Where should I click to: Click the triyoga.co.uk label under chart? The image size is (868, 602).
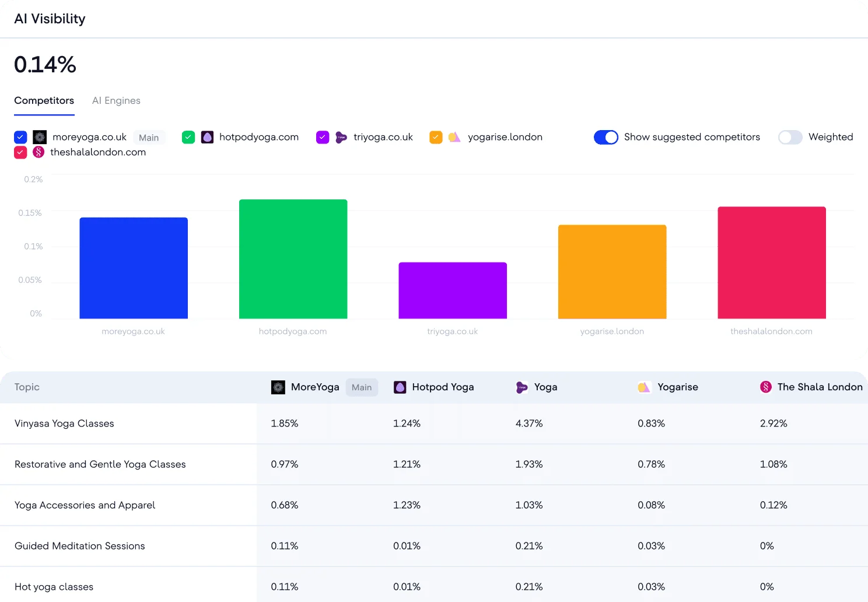452,331
